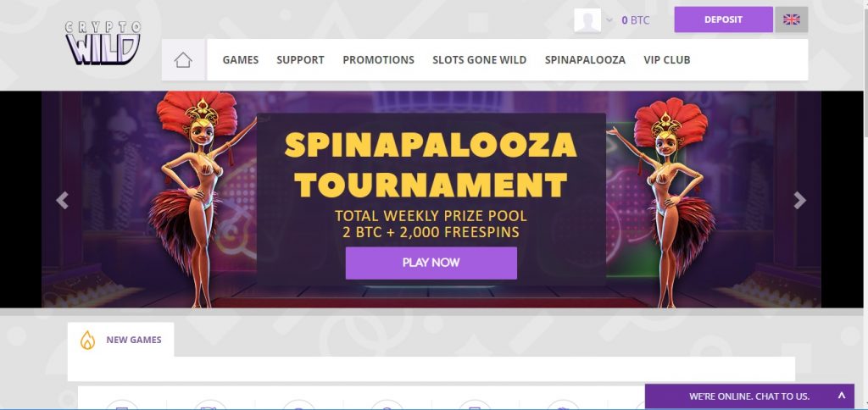Image resolution: width=868 pixels, height=410 pixels.
Task: Go to Spinapalooza menu item
Action: (585, 60)
